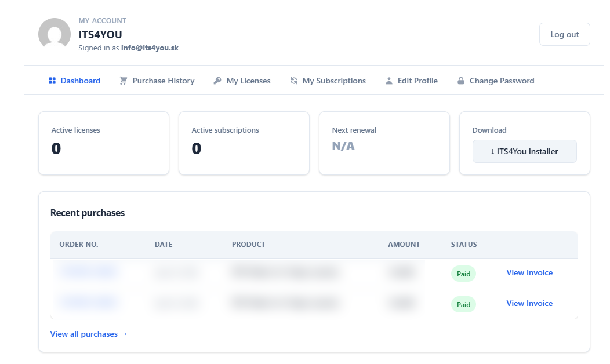Click the My Subscriptions refresh icon

pyautogui.click(x=294, y=81)
